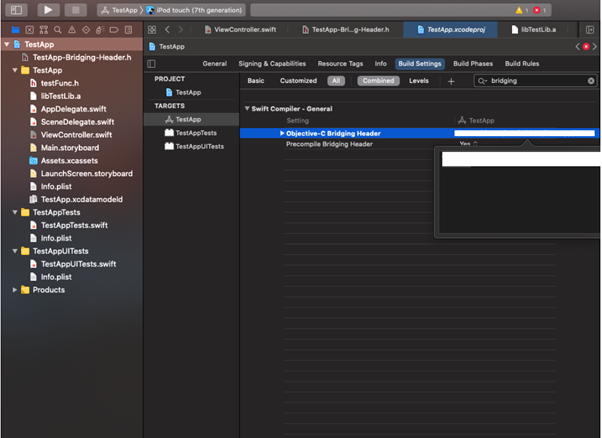Open the test navigator diamond icon
This screenshot has width=602, height=438.
pos(86,30)
